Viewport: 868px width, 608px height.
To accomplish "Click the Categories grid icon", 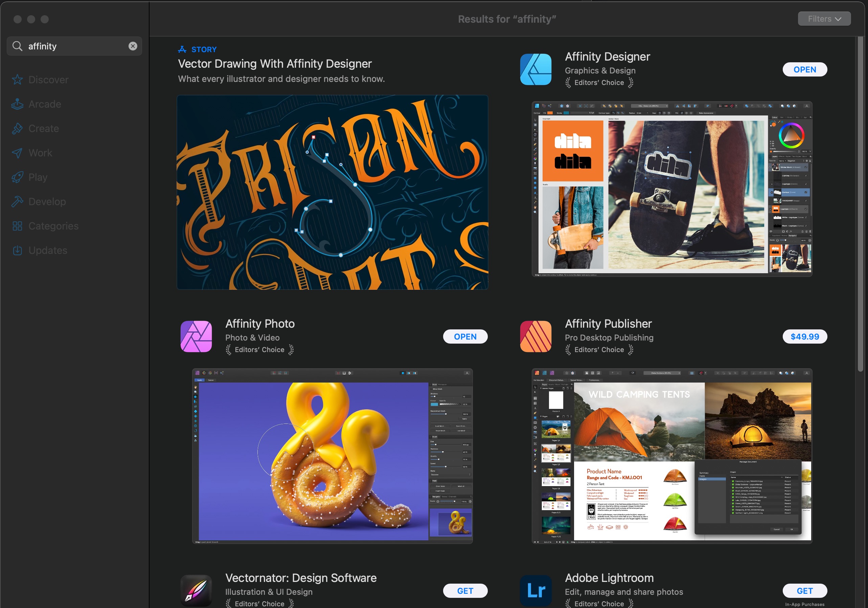I will [17, 226].
